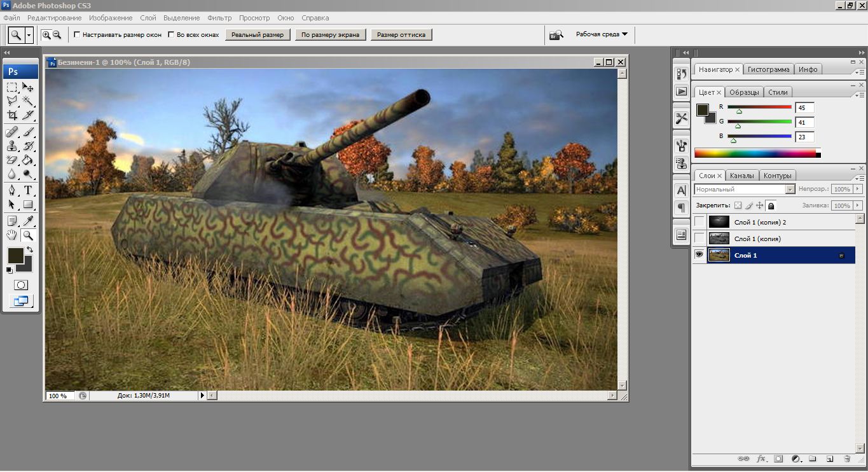Select the Brush tool
The height and width of the screenshot is (472, 868).
(x=28, y=132)
